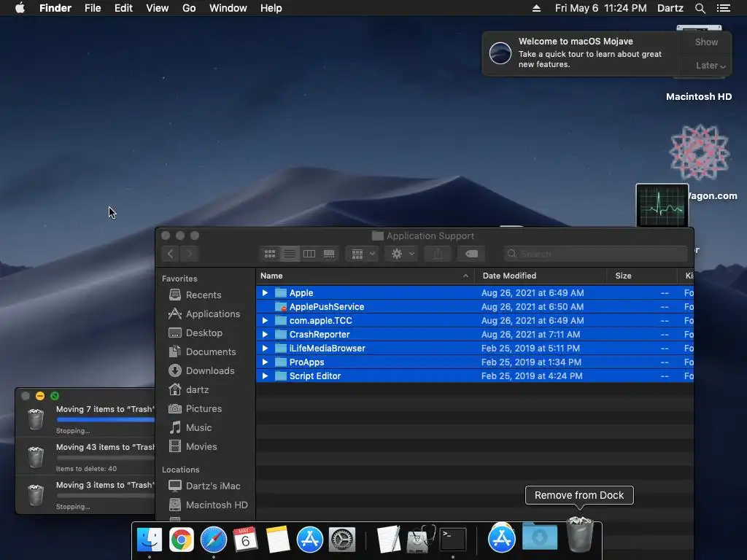
Task: Go forward in Finder window
Action: coord(189,254)
